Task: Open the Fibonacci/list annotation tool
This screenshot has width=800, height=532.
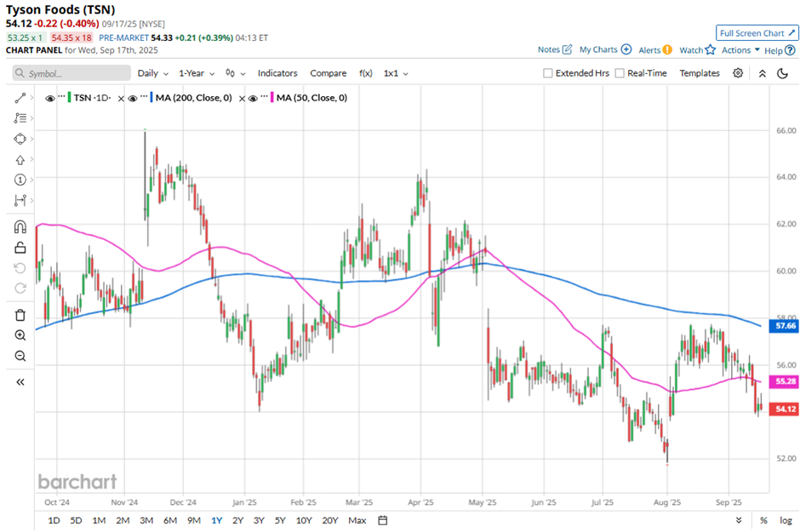Action: tap(20, 117)
